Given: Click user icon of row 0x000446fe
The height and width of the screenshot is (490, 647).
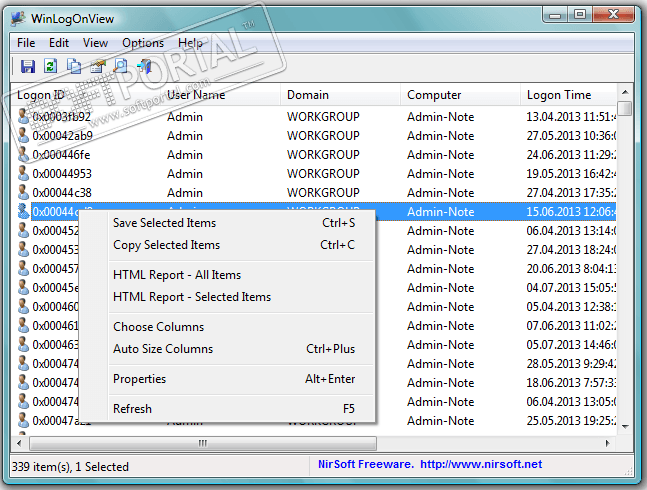Looking at the screenshot, I should (24, 154).
